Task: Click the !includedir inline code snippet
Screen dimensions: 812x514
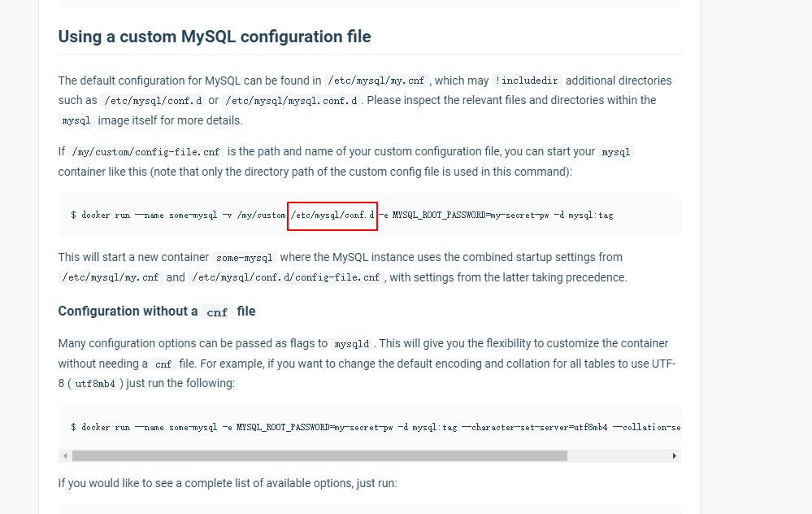Action: point(527,81)
